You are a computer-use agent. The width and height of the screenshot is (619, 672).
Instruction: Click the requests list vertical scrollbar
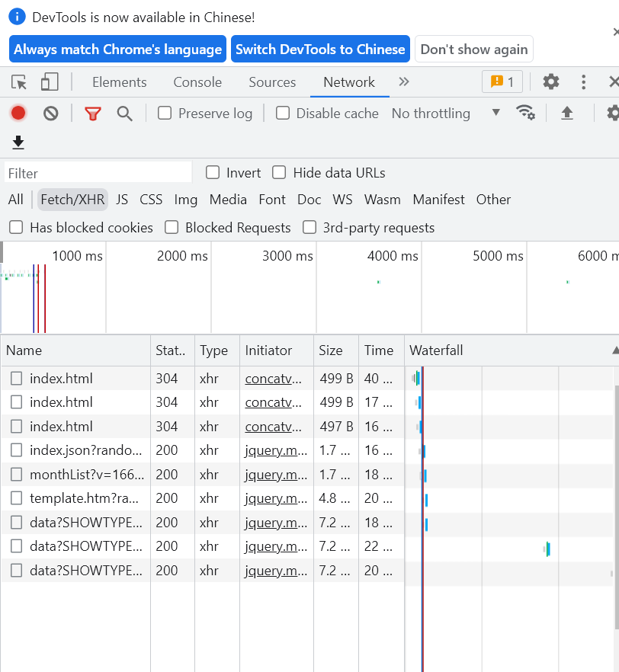(x=617, y=506)
